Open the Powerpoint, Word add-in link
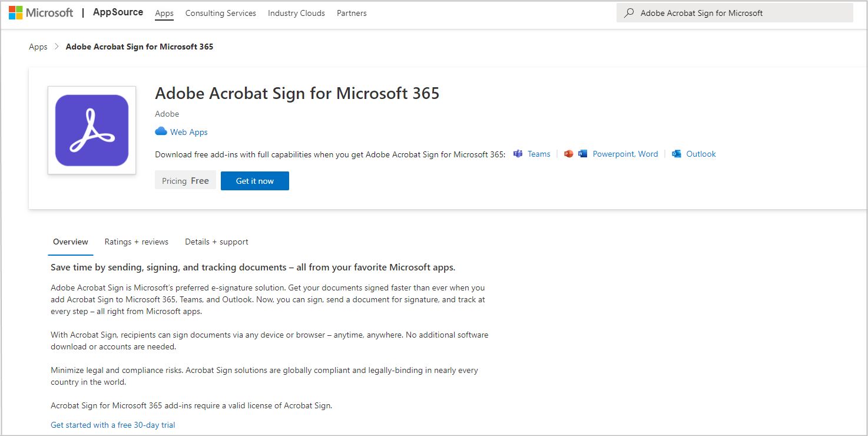868x436 pixels. point(625,154)
